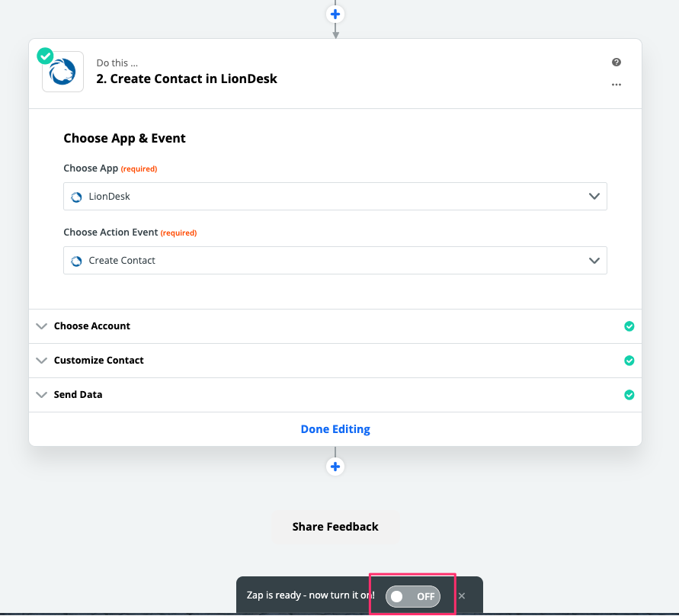Click the green checkmark on the Send Data row

(629, 395)
